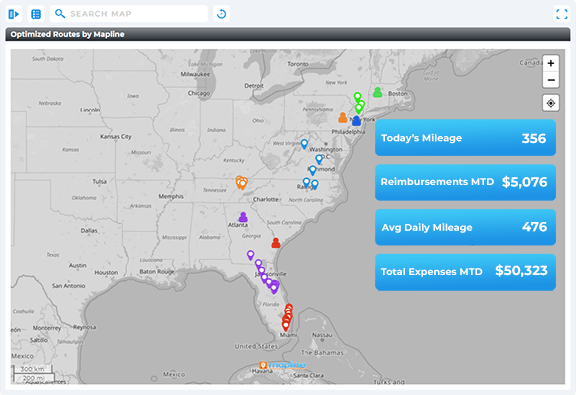
Task: Open the data table view icon
Action: (x=36, y=14)
